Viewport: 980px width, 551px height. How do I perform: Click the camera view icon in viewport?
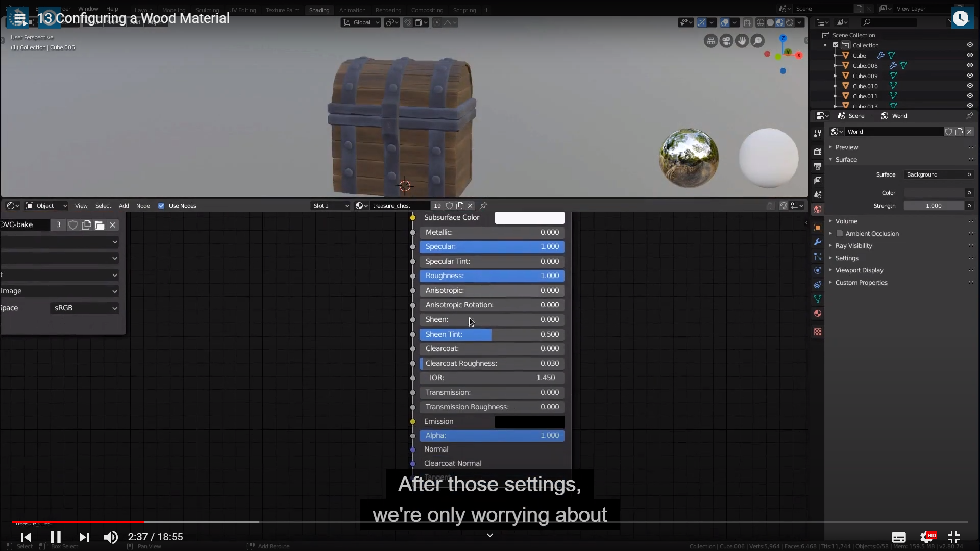click(726, 41)
